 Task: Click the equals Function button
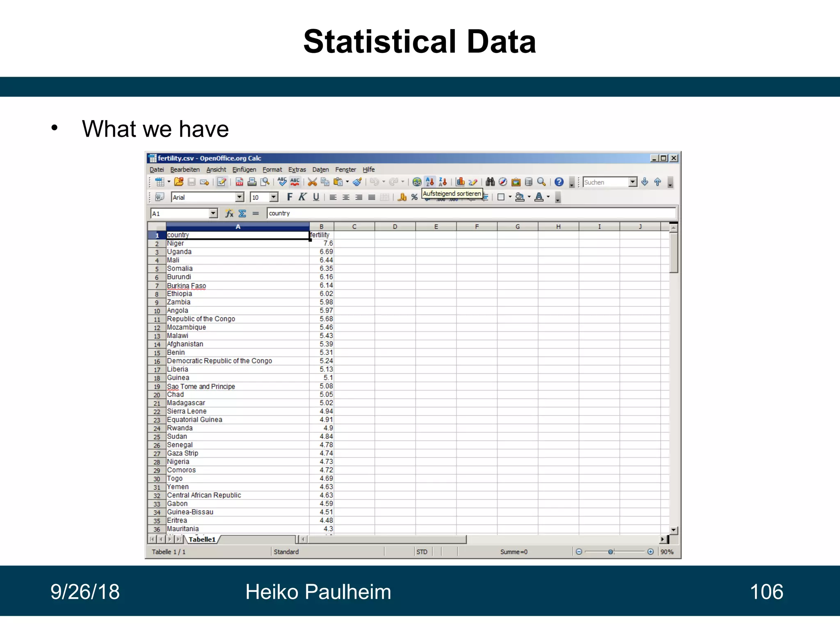[x=256, y=213]
